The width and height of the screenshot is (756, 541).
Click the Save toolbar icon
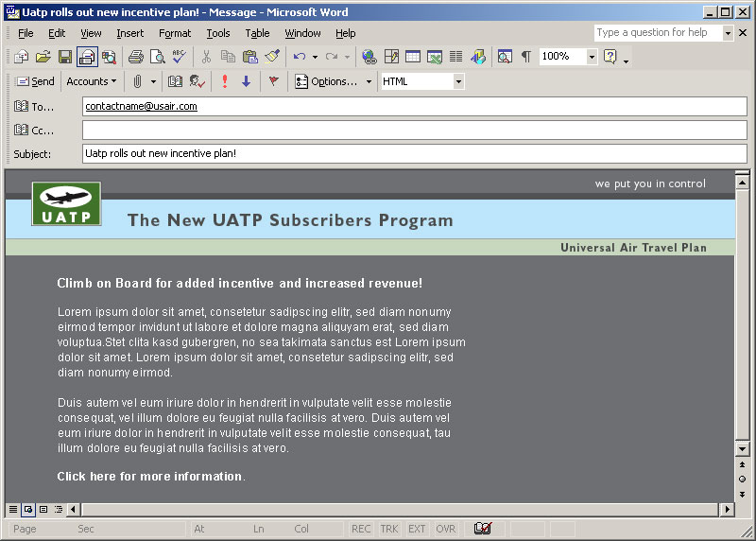coord(65,57)
